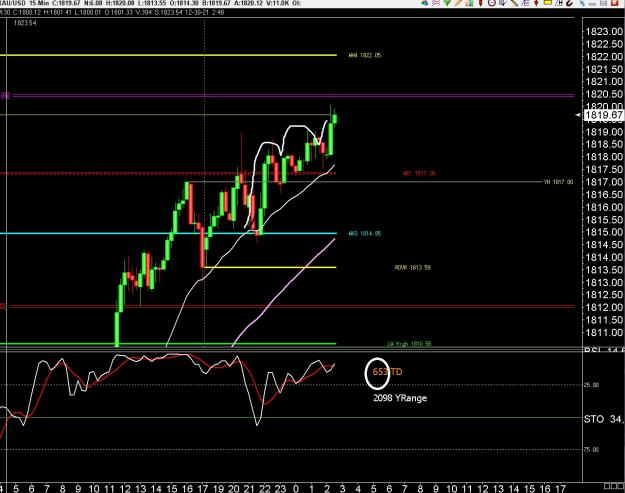Click 1813.00 on the price axis
Viewport: 625px width, 493px height.
603,283
